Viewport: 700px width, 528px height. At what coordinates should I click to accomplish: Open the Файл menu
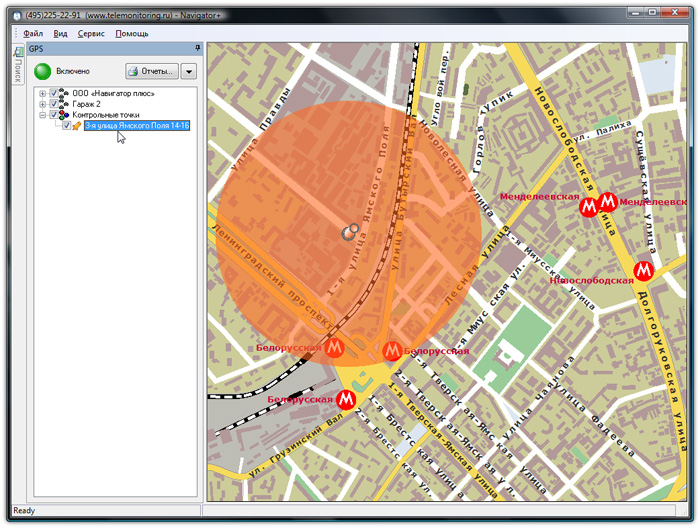pyautogui.click(x=32, y=33)
